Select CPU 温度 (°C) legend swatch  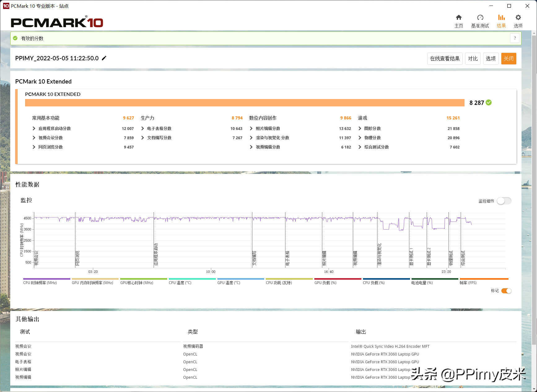pyautogui.click(x=192, y=279)
